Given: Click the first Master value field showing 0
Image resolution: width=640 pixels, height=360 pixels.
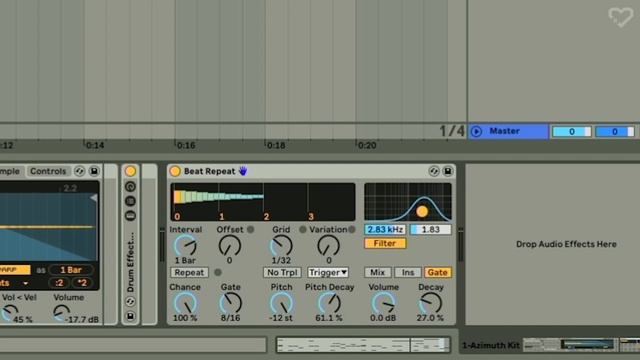Looking at the screenshot, I should 571,131.
